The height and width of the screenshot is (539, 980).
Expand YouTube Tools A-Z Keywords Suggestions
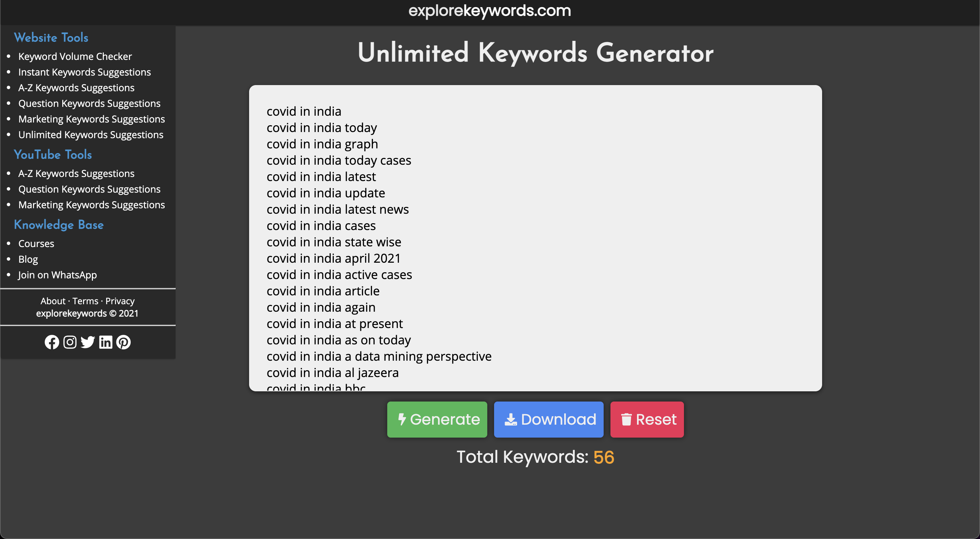(x=76, y=173)
